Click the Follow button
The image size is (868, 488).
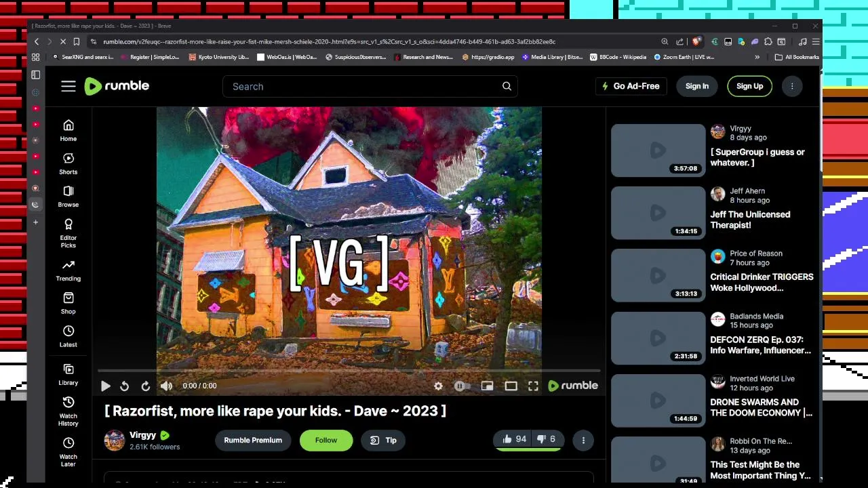click(x=326, y=440)
